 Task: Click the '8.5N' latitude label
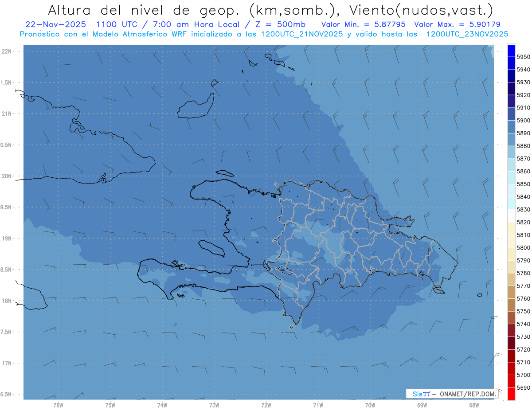tap(7, 270)
